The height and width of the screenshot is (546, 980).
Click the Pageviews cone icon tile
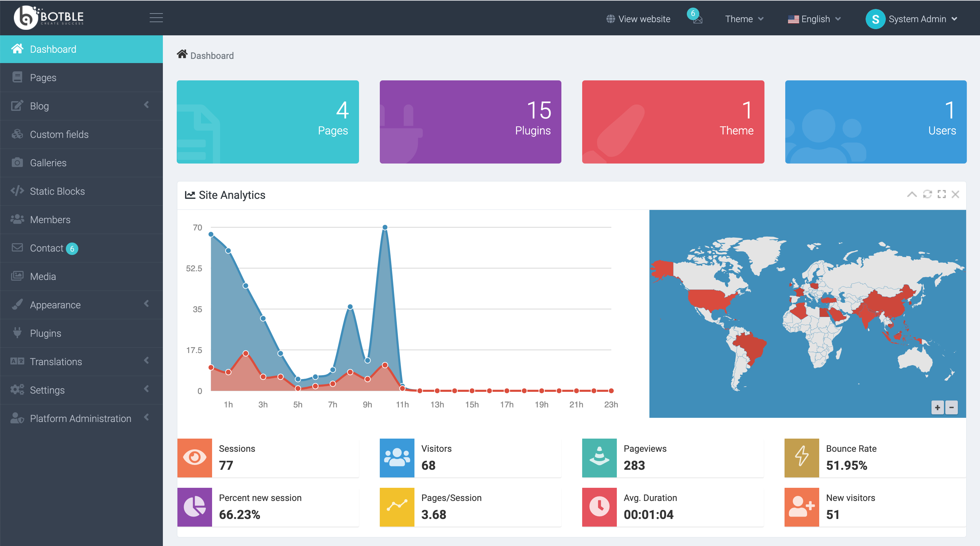click(599, 457)
